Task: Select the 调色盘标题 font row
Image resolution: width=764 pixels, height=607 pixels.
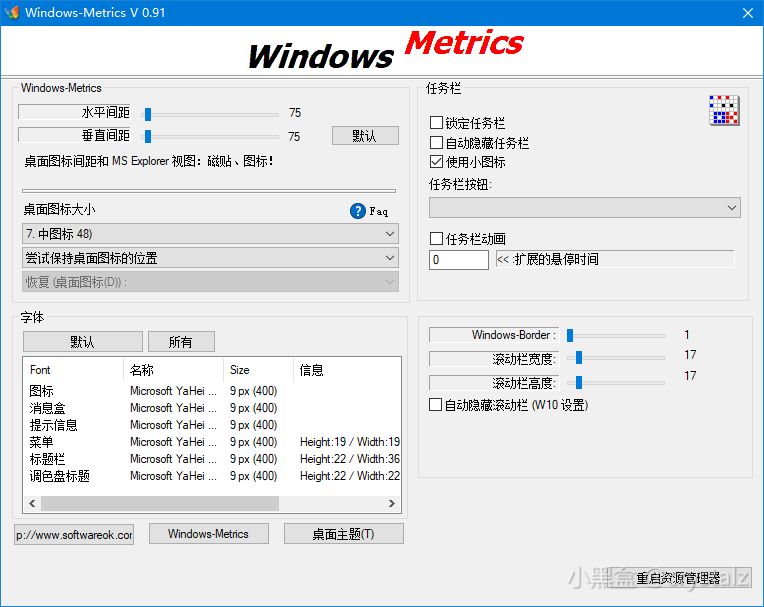Action: pyautogui.click(x=212, y=476)
